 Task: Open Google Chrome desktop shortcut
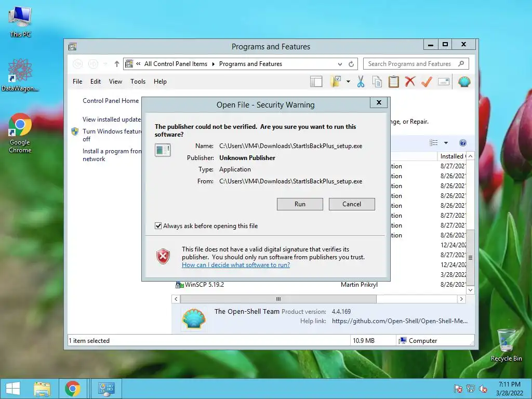(20, 134)
